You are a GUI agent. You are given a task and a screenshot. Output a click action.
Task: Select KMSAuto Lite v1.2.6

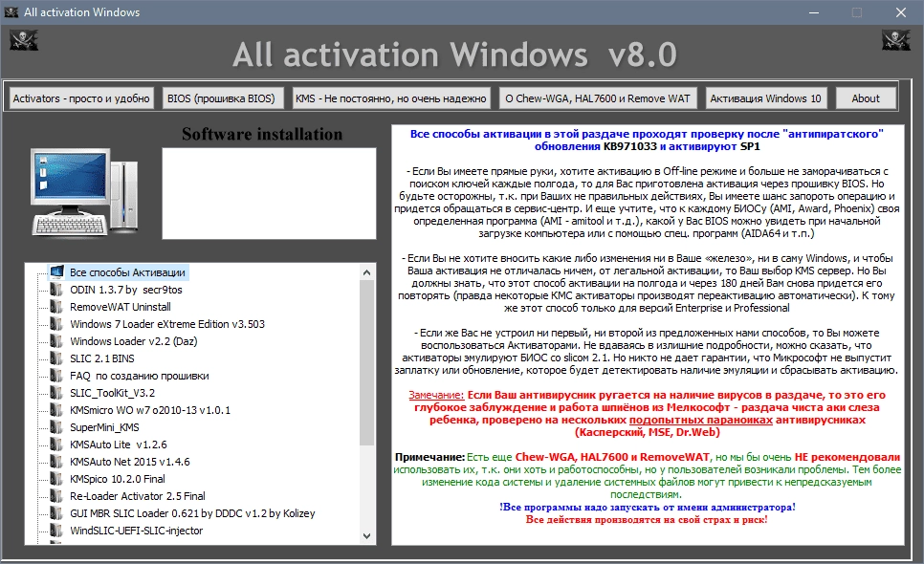[119, 445]
